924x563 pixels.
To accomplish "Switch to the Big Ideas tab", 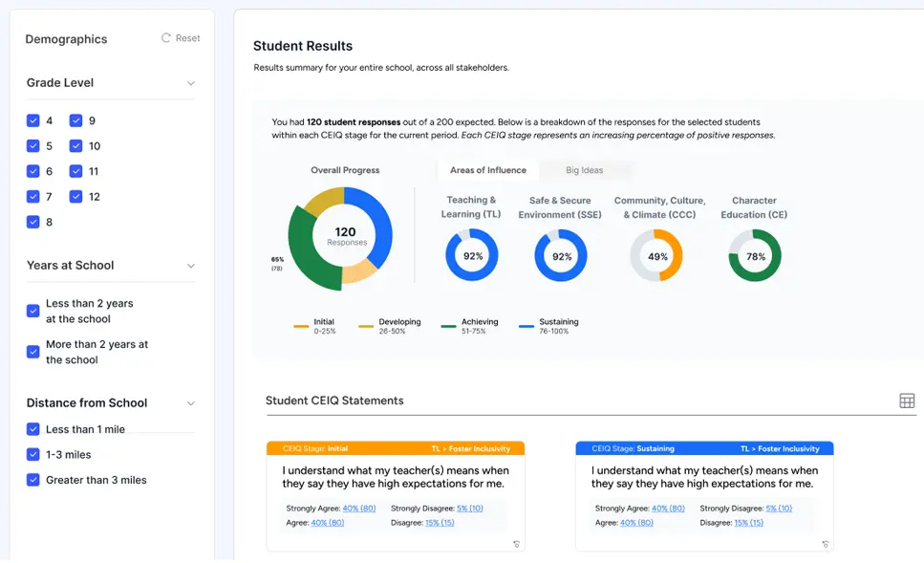I will pos(586,170).
